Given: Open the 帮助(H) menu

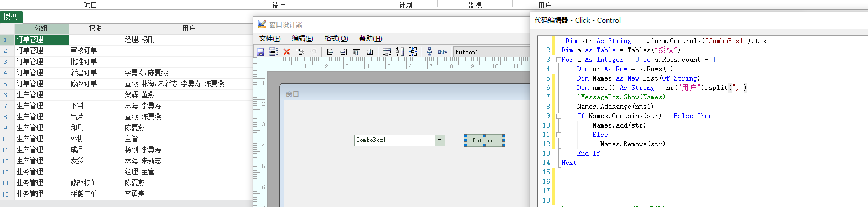Looking at the screenshot, I should [370, 39].
